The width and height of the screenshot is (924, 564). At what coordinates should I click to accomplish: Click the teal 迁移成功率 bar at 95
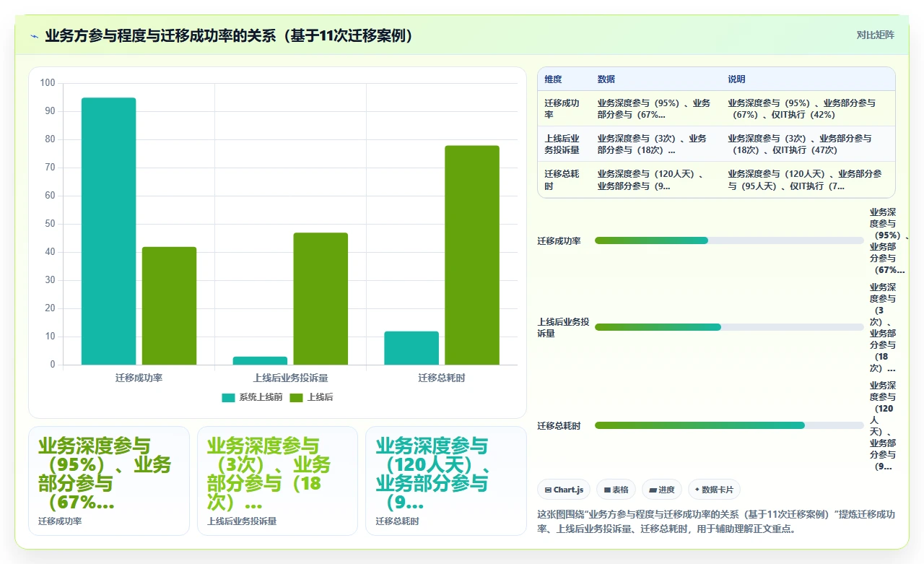click(x=108, y=231)
